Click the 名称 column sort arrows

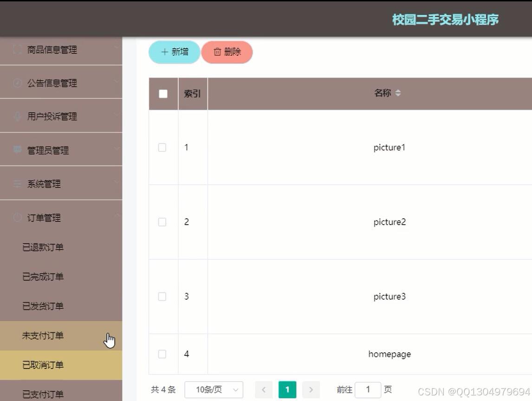click(398, 93)
